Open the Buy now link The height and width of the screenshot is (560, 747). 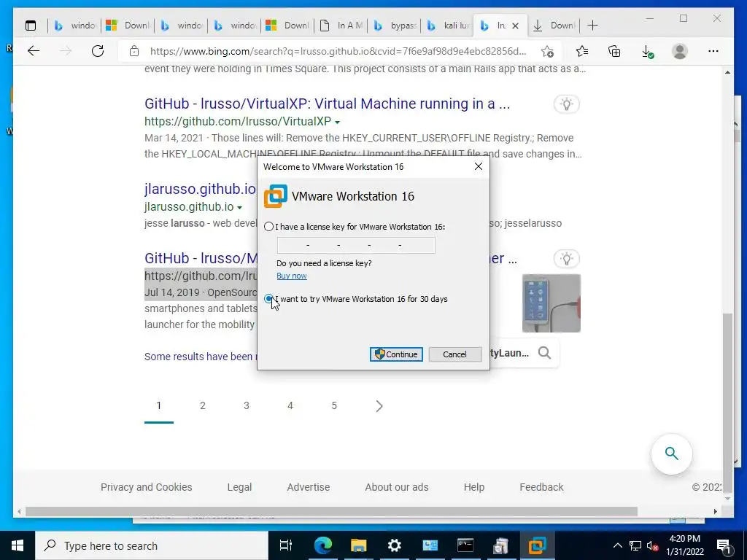click(x=292, y=276)
